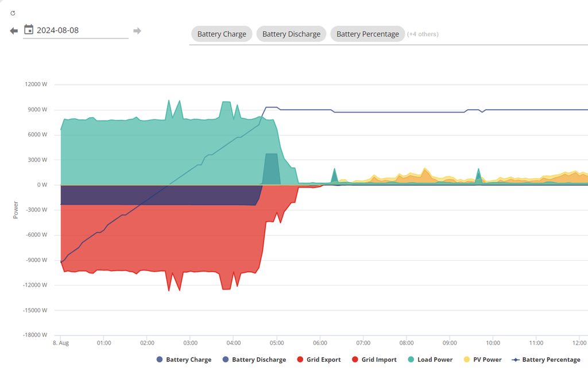Expand the "+4 others" series list

(x=423, y=34)
